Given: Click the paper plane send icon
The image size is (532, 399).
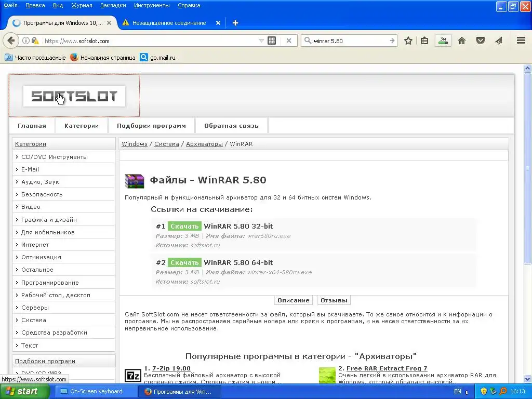Looking at the screenshot, I should [498, 41].
